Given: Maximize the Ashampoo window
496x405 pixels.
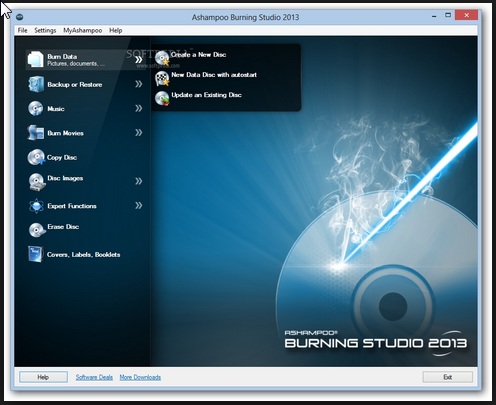Looking at the screenshot, I should [x=448, y=15].
